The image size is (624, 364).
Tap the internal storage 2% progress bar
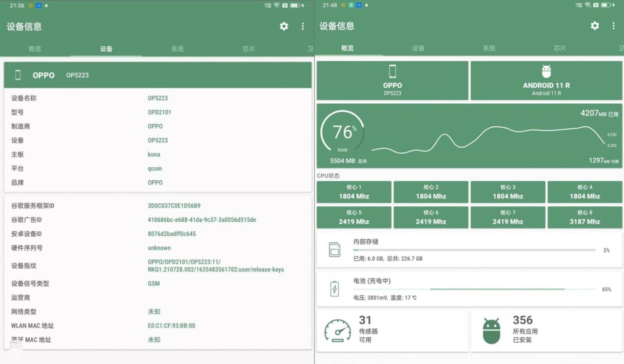click(x=474, y=250)
